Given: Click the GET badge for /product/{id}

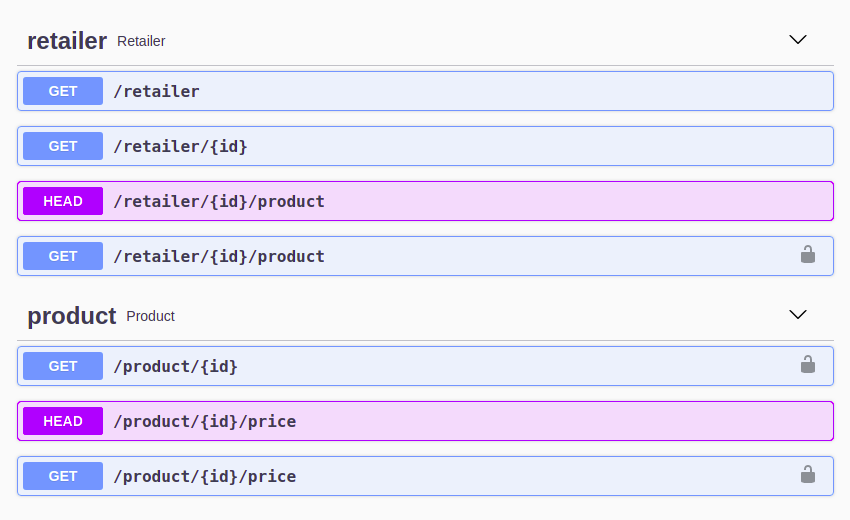Looking at the screenshot, I should (63, 366).
